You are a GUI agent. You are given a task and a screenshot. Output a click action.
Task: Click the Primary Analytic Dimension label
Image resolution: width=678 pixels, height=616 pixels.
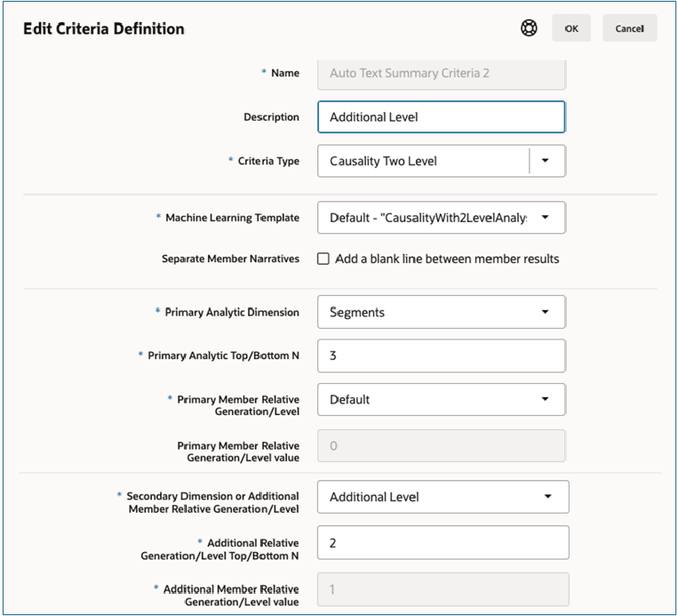[x=232, y=312]
